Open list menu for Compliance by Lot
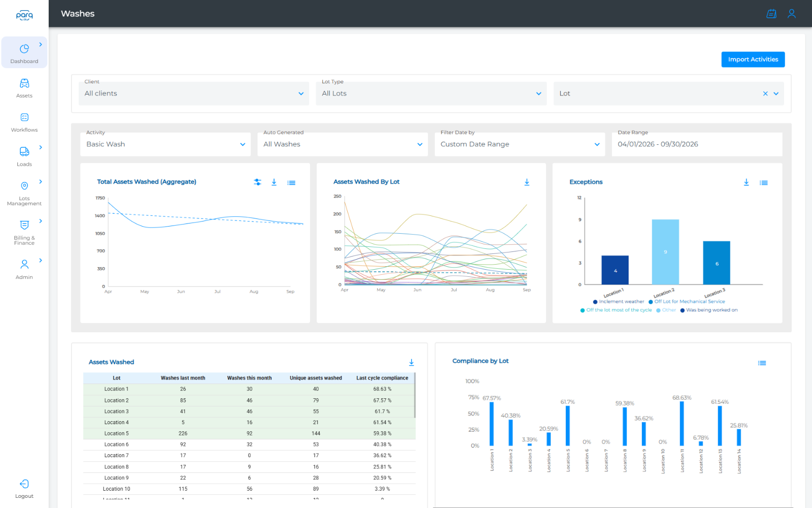The height and width of the screenshot is (508, 812). coord(762,363)
